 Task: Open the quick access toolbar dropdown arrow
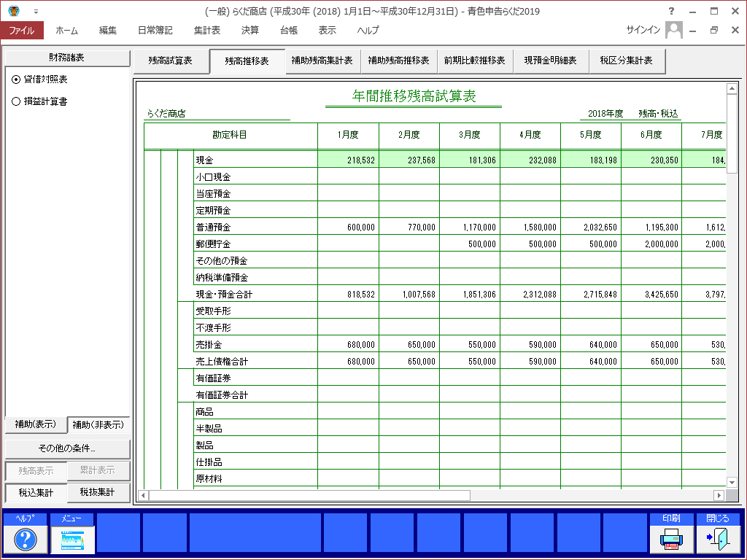pos(36,12)
